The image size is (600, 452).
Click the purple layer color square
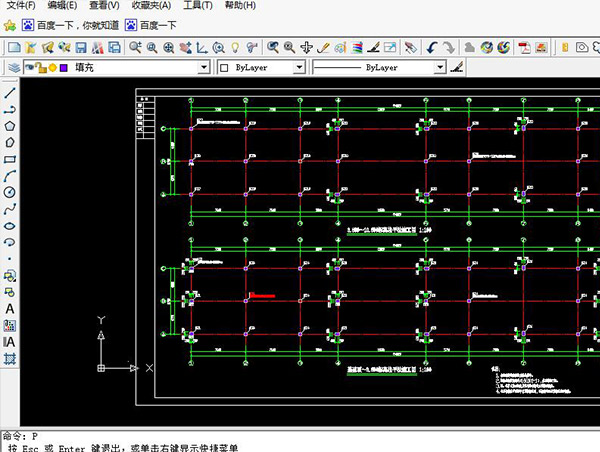pos(64,67)
